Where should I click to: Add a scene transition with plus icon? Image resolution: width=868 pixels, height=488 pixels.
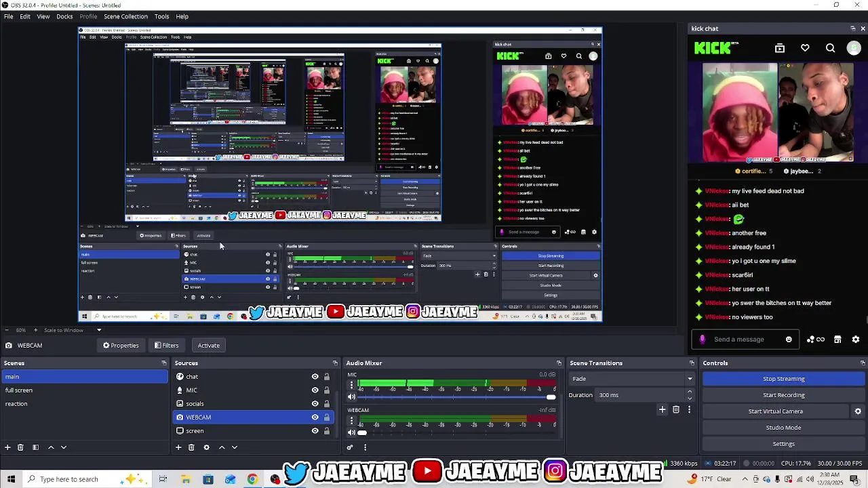click(663, 409)
